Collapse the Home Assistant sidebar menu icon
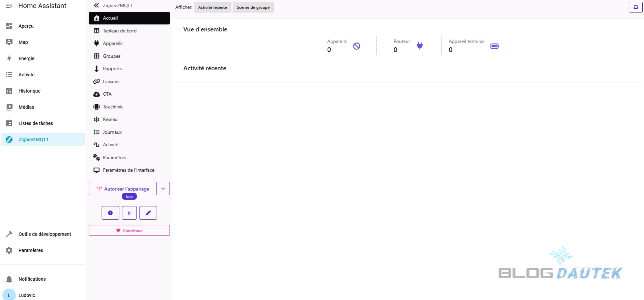The height and width of the screenshot is (300, 644). pyautogui.click(x=9, y=6)
